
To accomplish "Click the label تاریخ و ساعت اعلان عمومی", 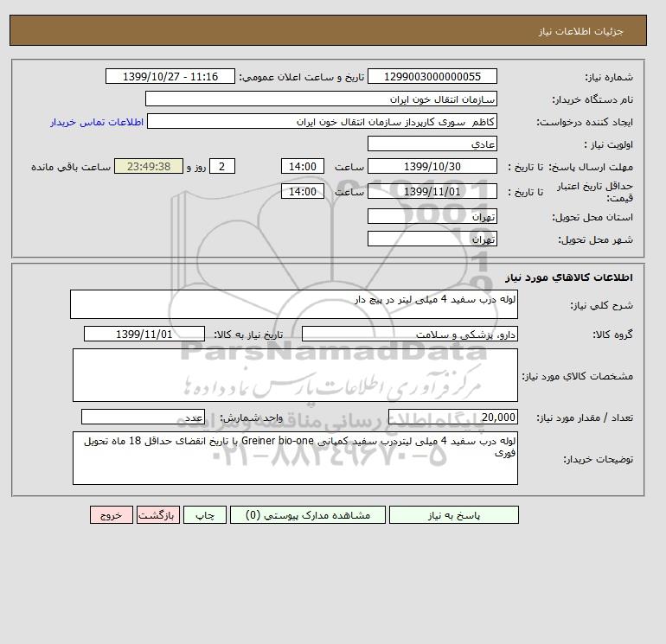I will pyautogui.click(x=302, y=77).
